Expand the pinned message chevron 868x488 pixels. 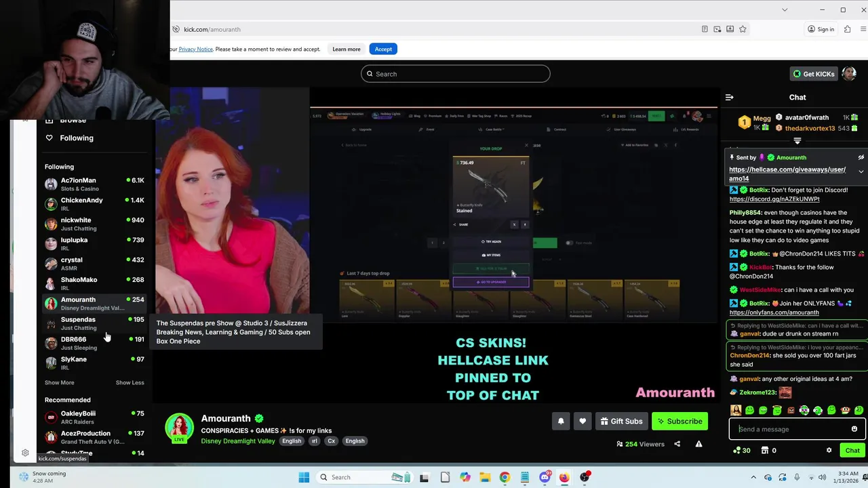click(x=861, y=171)
